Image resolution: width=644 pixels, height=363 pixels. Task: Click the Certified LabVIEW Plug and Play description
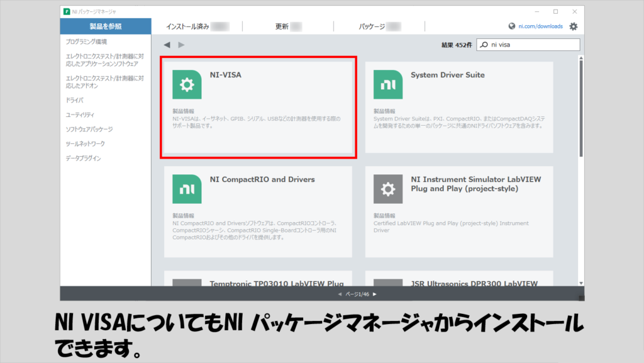click(451, 226)
